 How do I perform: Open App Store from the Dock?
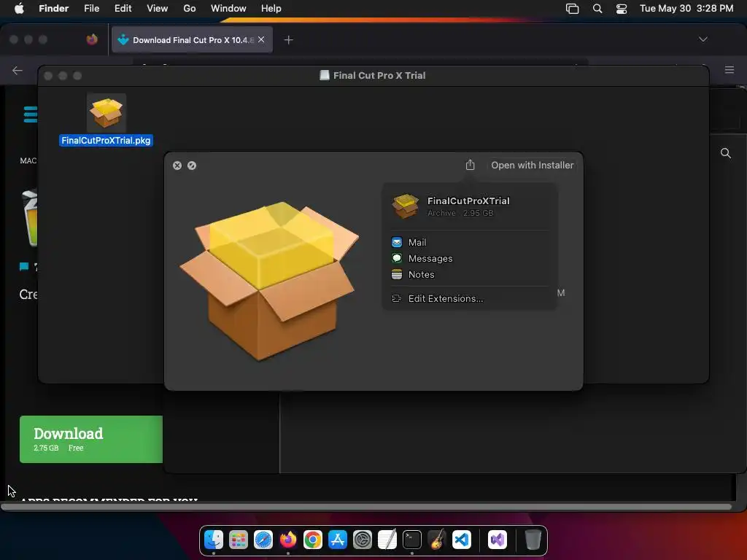[x=337, y=540]
